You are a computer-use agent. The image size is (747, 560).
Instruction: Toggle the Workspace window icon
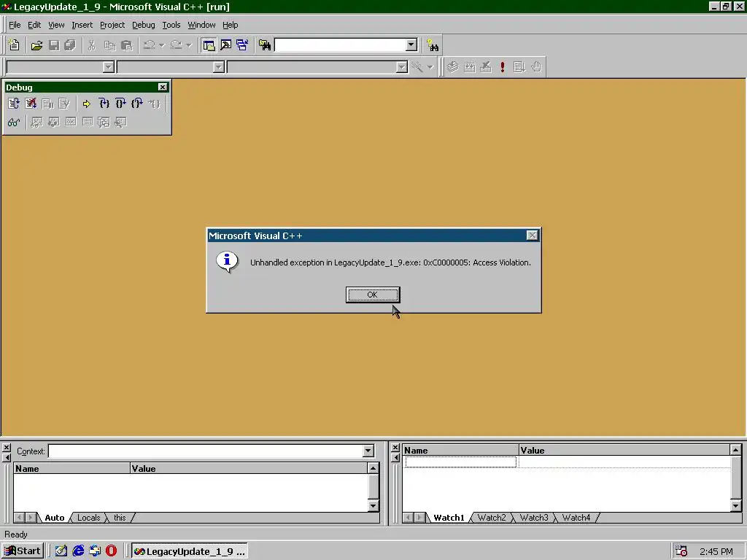pyautogui.click(x=209, y=45)
